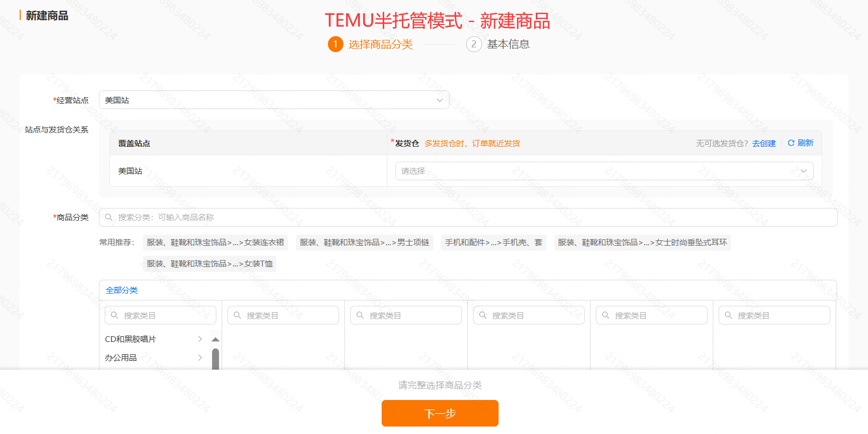The width and height of the screenshot is (868, 434).
Task: Click the 刷新 refresh icon
Action: 791,143
